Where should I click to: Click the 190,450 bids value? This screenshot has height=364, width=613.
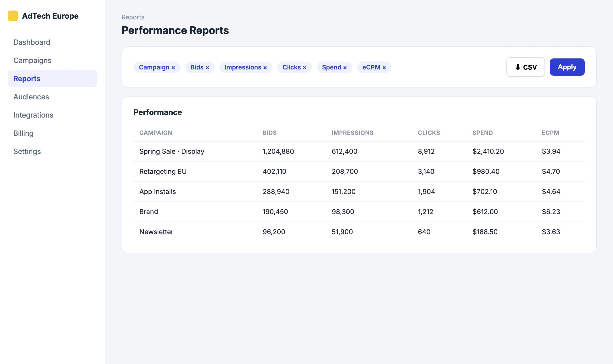tap(275, 212)
